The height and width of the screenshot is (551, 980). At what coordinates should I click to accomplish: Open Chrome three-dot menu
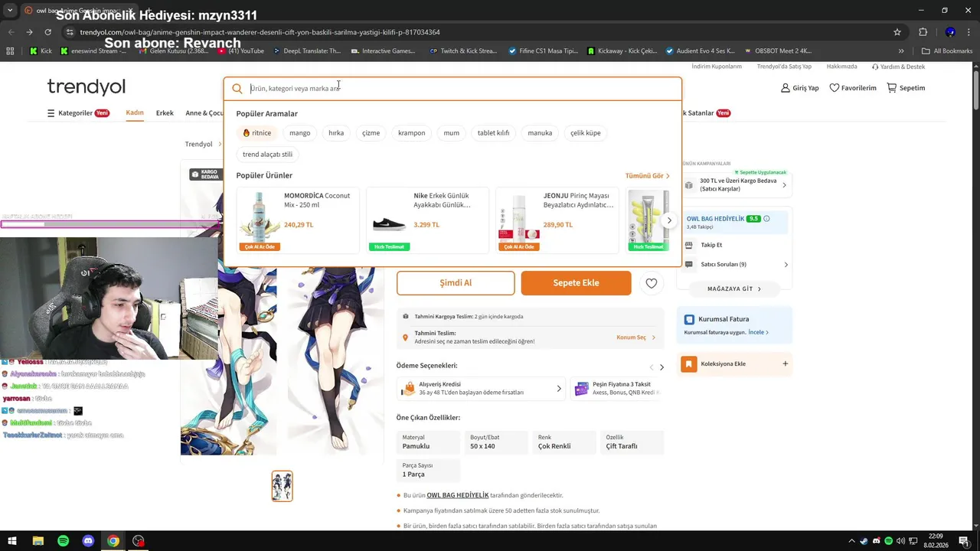coord(968,32)
